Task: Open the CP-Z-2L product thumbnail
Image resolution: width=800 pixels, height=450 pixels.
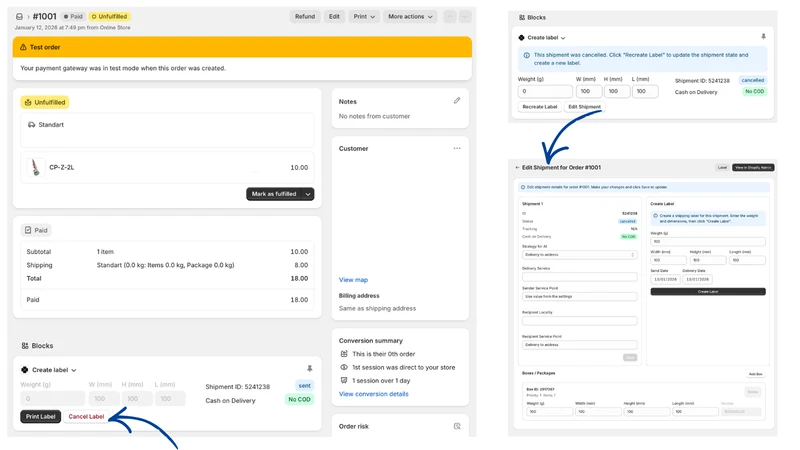Action: (35, 167)
